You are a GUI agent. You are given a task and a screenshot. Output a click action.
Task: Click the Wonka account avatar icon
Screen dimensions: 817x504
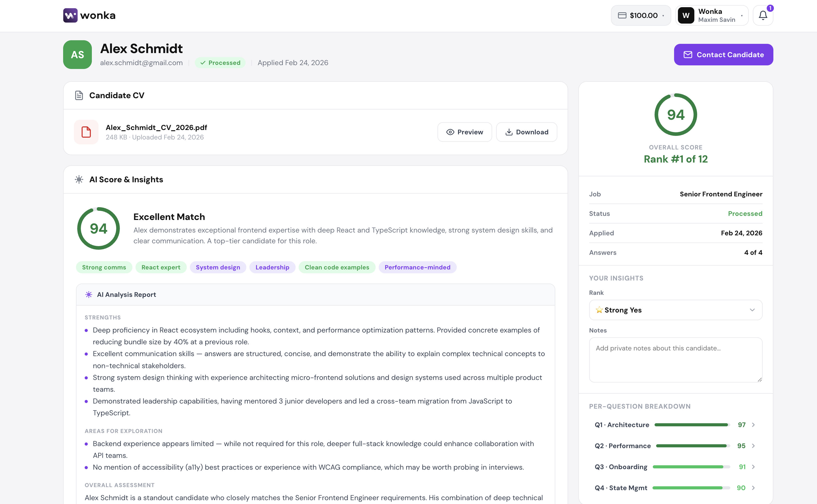(x=686, y=15)
